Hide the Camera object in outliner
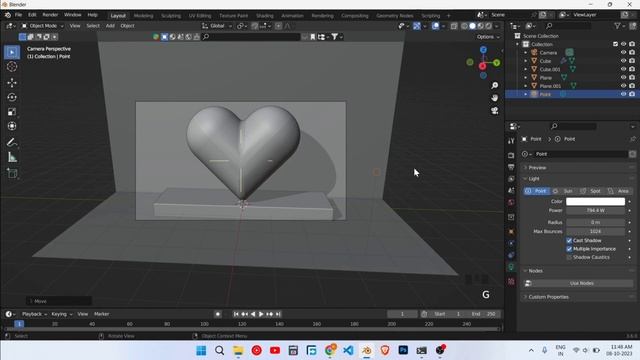 [623, 53]
